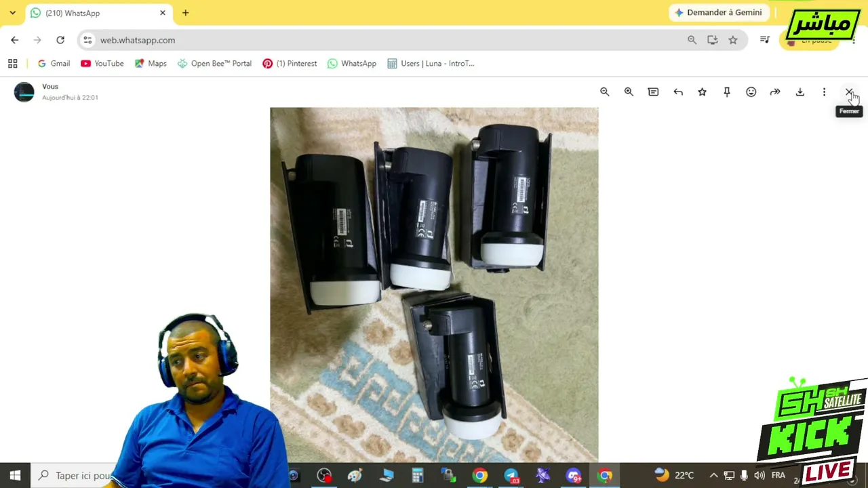
Task: Reload the WhatsApp Web page
Action: pos(60,40)
